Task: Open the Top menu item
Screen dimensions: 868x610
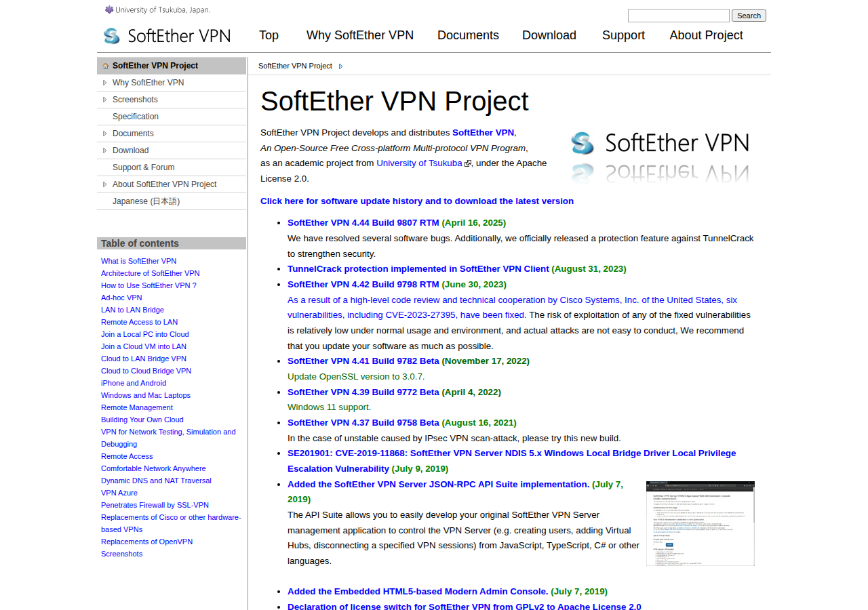Action: pyautogui.click(x=269, y=35)
